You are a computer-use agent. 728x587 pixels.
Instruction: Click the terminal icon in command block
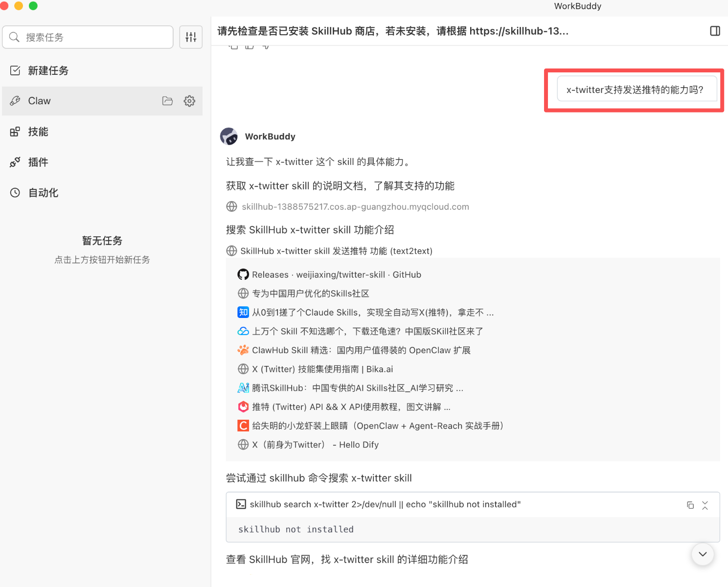(241, 504)
